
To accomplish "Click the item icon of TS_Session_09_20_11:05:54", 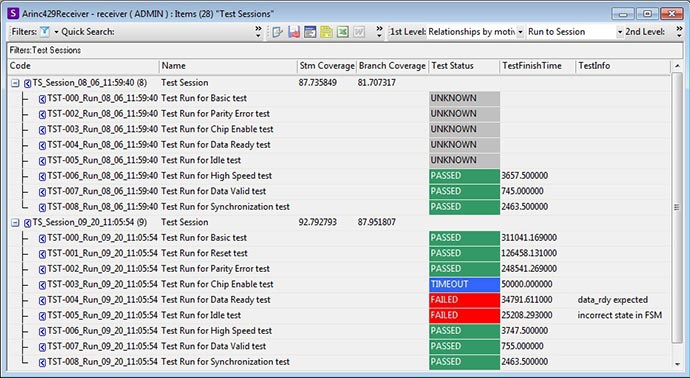I will point(27,223).
